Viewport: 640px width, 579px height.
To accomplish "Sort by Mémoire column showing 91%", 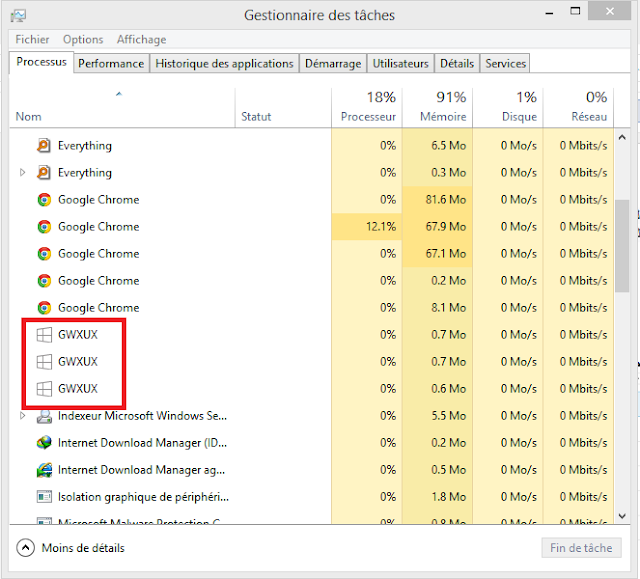I will coord(438,108).
